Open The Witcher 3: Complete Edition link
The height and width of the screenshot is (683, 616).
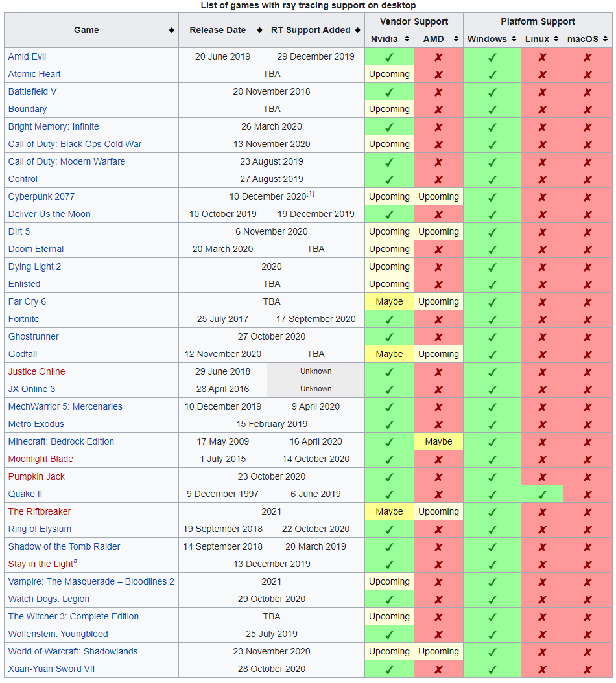[x=73, y=616]
